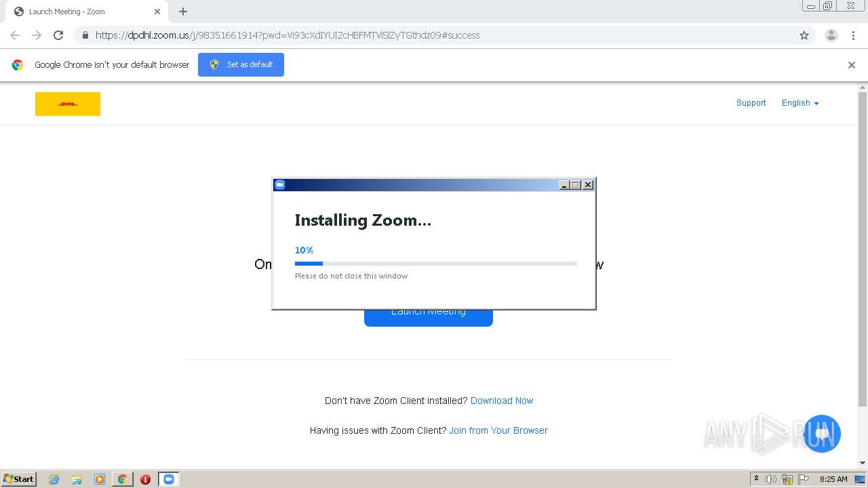Open the Chrome profile avatar

(x=831, y=35)
